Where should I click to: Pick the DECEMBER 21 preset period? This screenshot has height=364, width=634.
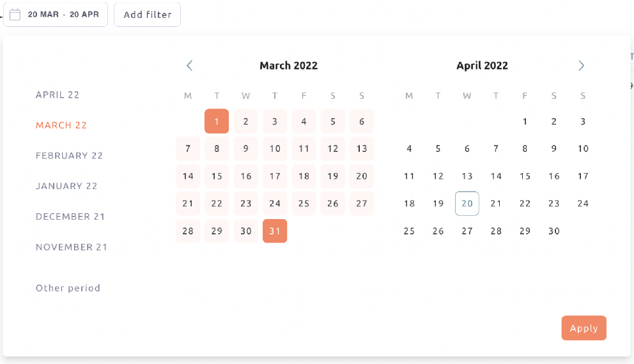70,216
